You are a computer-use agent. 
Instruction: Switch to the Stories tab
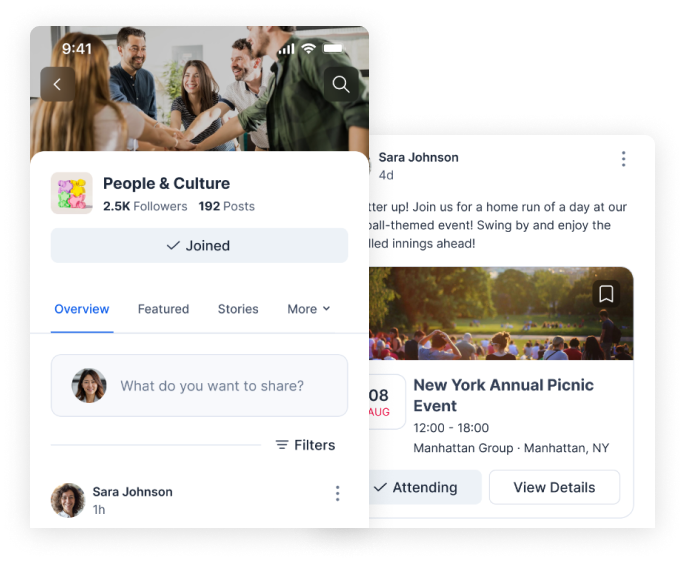pyautogui.click(x=238, y=309)
